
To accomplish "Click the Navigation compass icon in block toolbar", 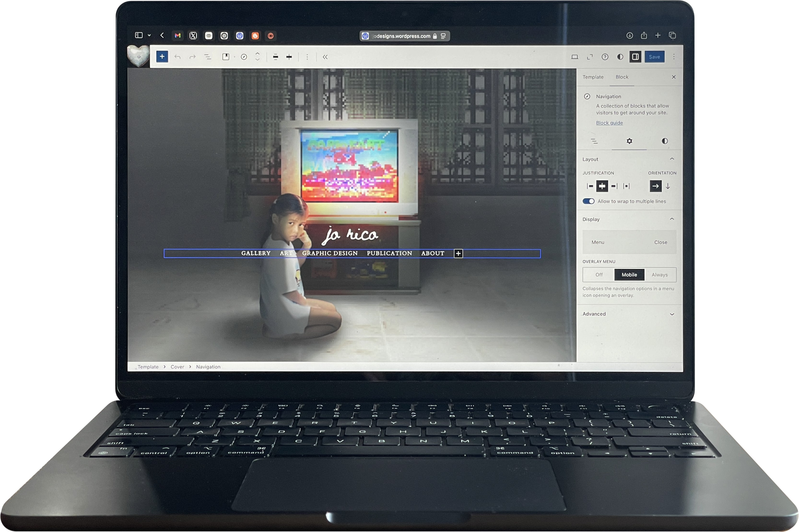I will tap(244, 57).
